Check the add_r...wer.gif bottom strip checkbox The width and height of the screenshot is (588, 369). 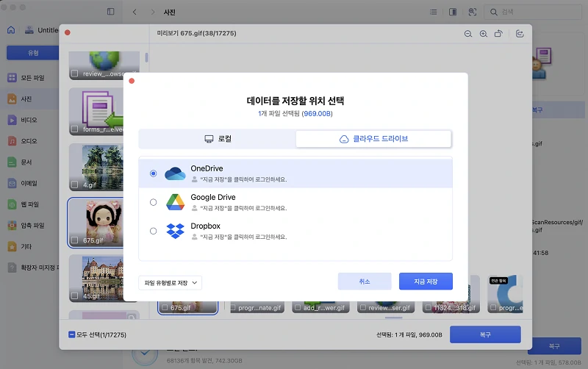click(x=298, y=307)
